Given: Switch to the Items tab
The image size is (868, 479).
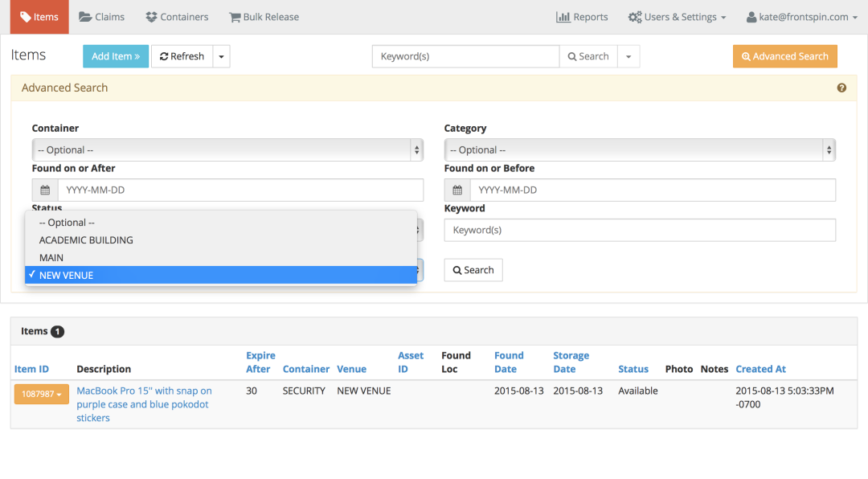Looking at the screenshot, I should point(39,16).
